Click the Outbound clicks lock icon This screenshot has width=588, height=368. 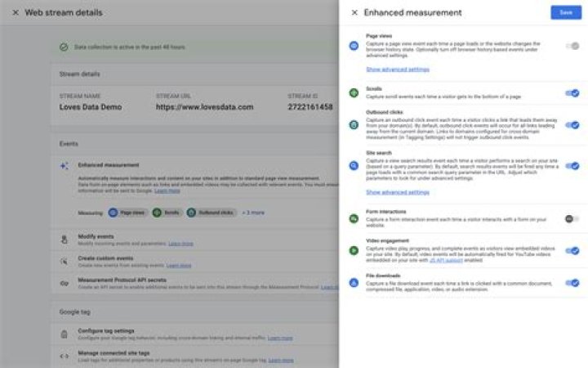coord(354,125)
